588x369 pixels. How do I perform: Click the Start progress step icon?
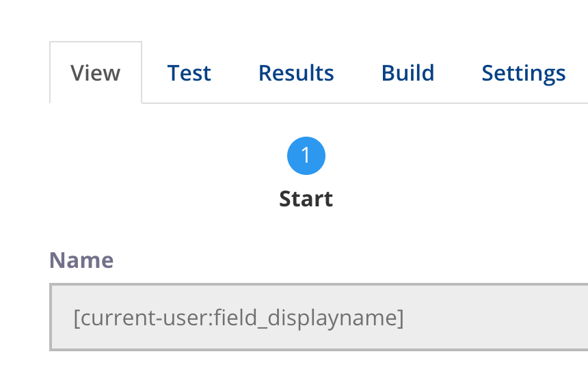306,156
